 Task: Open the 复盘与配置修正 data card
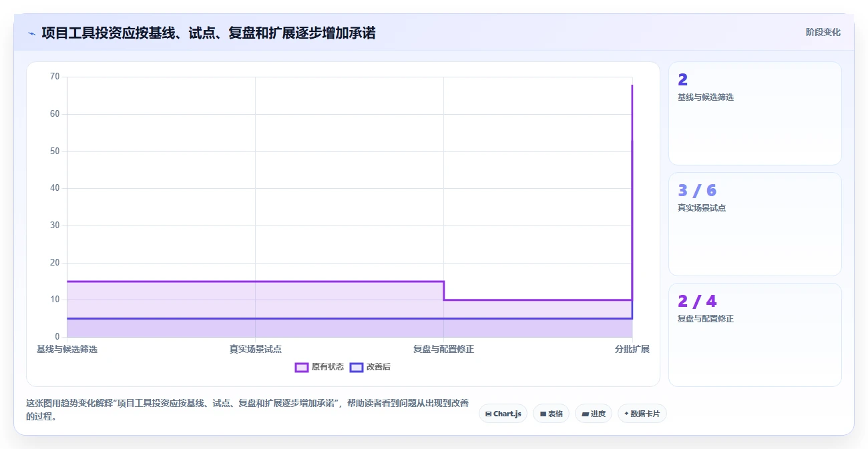click(x=754, y=335)
